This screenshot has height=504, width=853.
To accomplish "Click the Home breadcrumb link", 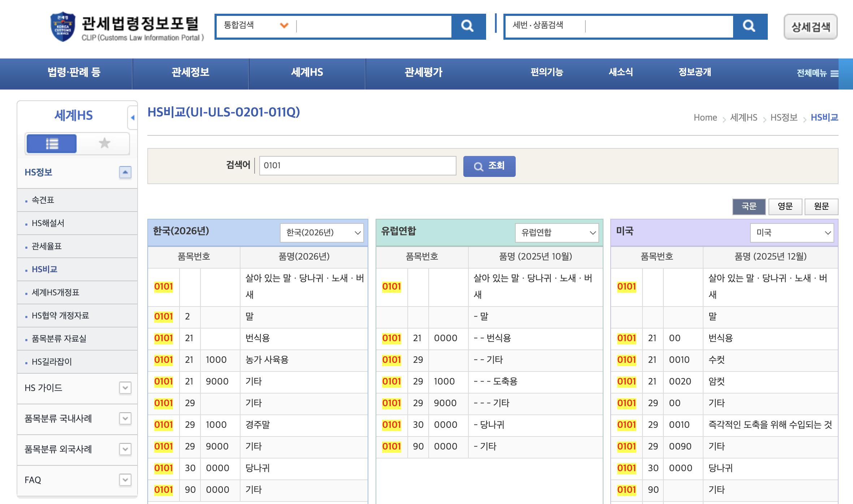I will point(705,117).
